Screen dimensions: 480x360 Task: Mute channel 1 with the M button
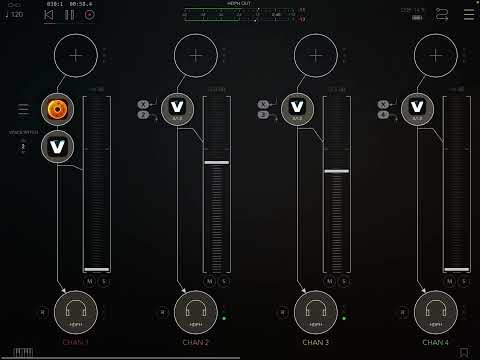tap(90, 282)
